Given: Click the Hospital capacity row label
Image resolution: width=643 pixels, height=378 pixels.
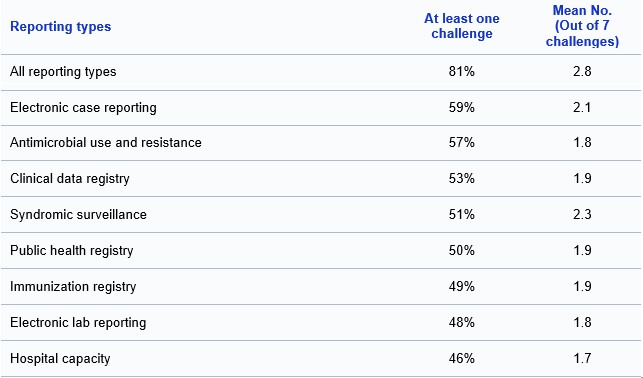Looking at the screenshot, I should coord(60,359).
